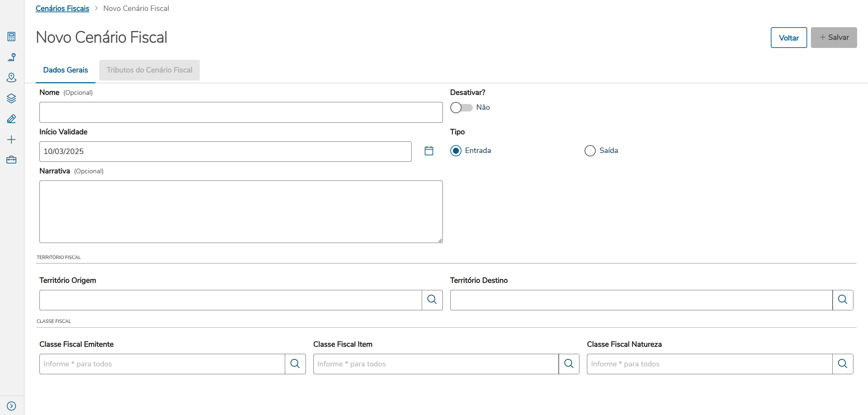The width and height of the screenshot is (868, 415).
Task: Follow the Cenários Fiscais breadcrumb link
Action: 62,8
